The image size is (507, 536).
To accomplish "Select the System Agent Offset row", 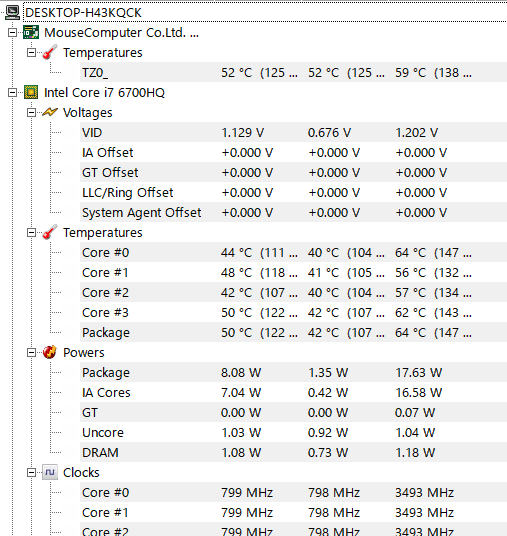I will point(293,213).
